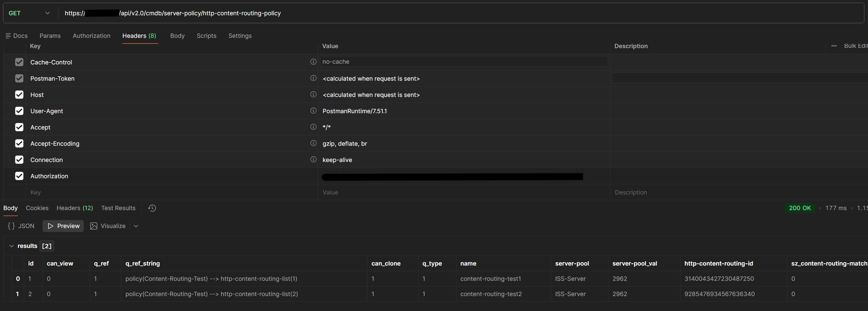Viewport: 868px width, 311px height.
Task: Click info icon for Accept header
Action: tap(313, 127)
